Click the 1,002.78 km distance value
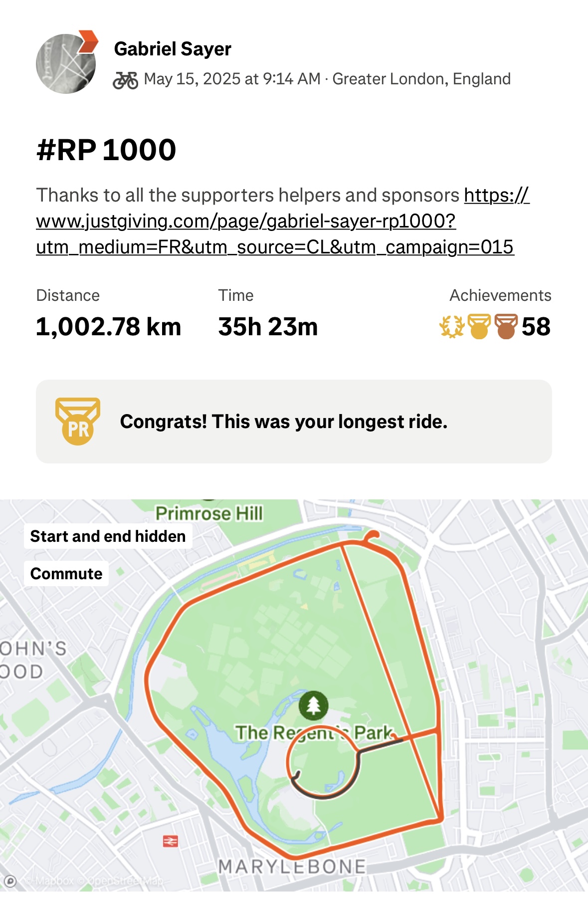The height and width of the screenshot is (903, 588). [108, 327]
